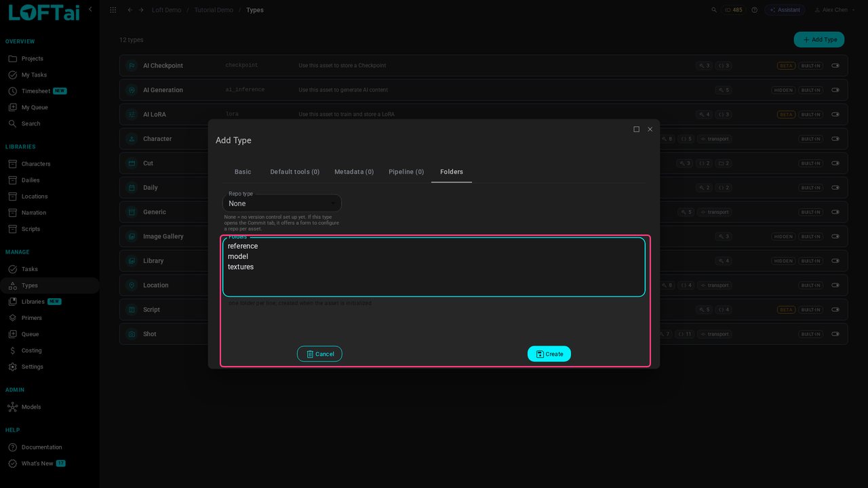Image resolution: width=868 pixels, height=488 pixels.
Task: Toggle the Character type switch
Action: pyautogui.click(x=835, y=139)
